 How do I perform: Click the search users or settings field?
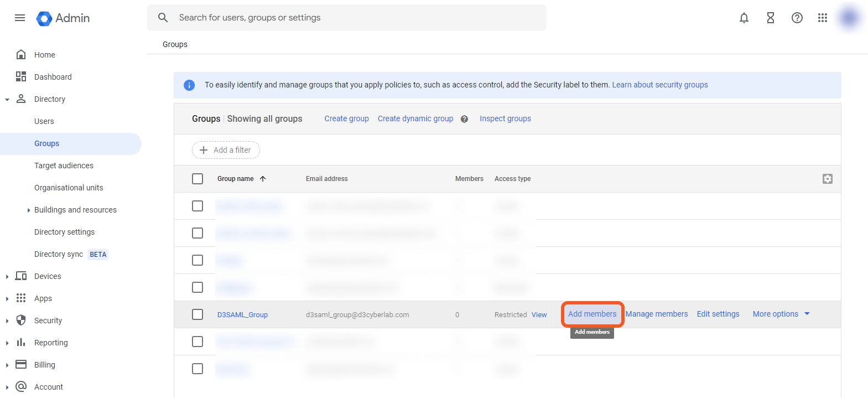[x=354, y=18]
